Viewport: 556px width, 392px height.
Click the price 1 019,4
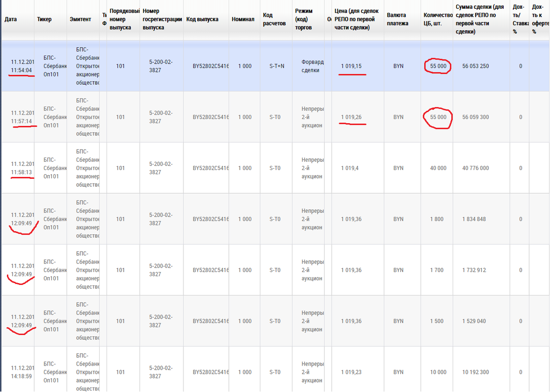pos(350,168)
